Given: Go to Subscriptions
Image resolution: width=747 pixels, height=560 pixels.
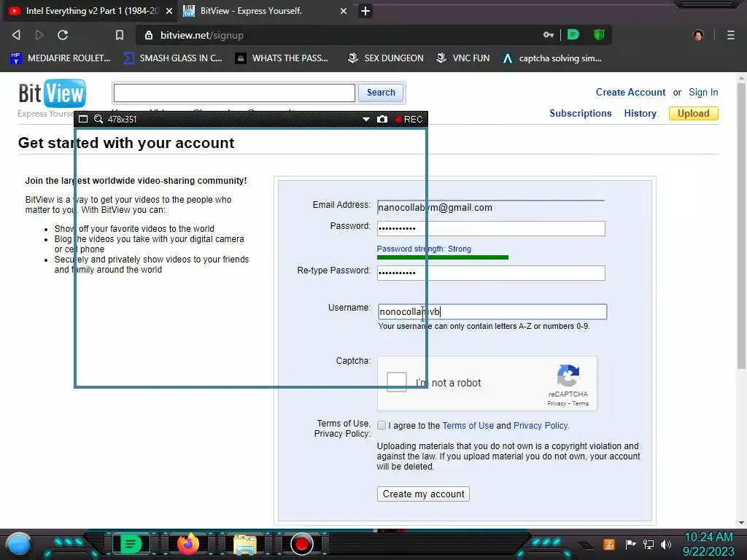Looking at the screenshot, I should tap(580, 113).
